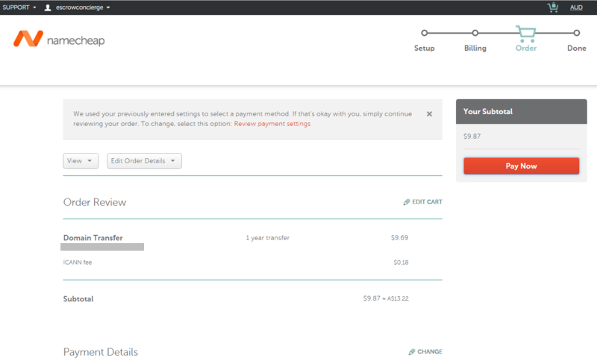597x364 pixels.
Task: Click the Your Subtotal panel header
Action: tap(521, 112)
